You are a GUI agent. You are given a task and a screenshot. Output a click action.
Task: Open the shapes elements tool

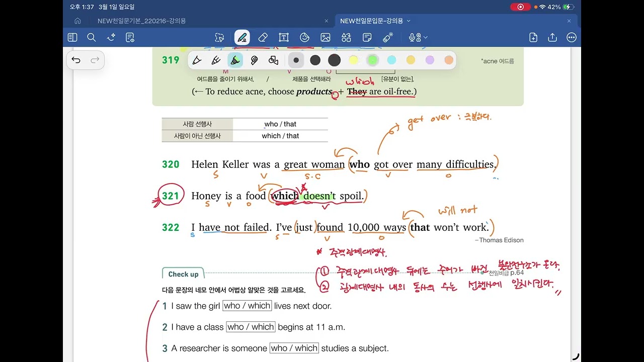click(346, 37)
